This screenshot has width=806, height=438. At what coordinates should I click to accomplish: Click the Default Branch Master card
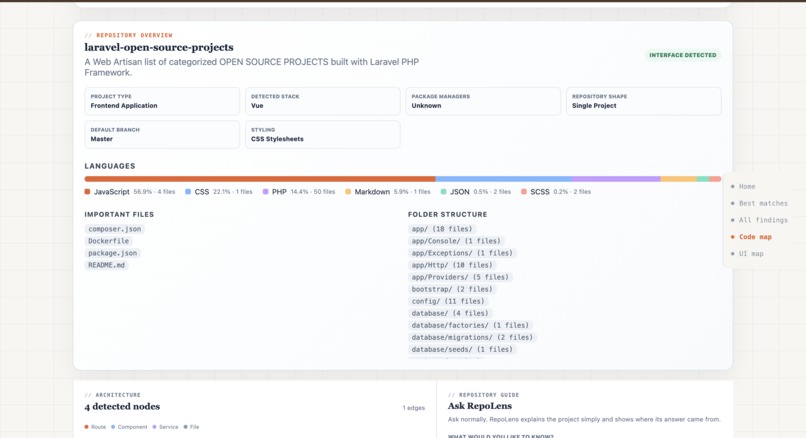coord(162,134)
